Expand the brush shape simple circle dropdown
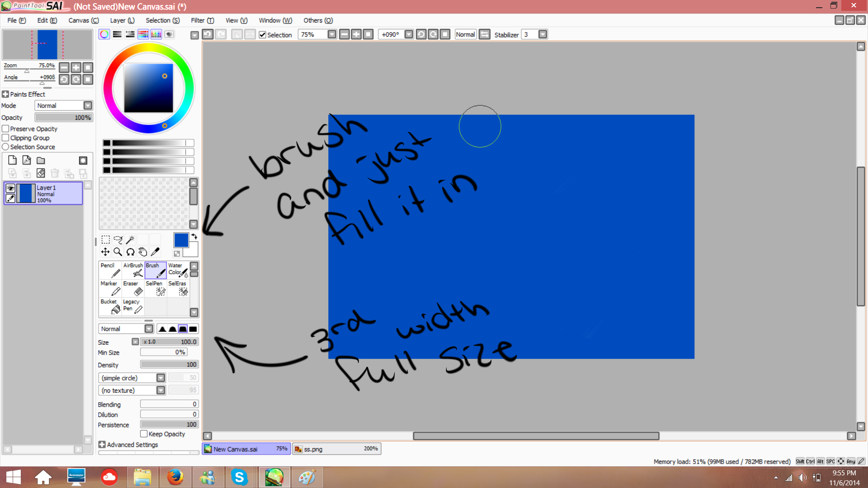The image size is (868, 488). [x=160, y=378]
